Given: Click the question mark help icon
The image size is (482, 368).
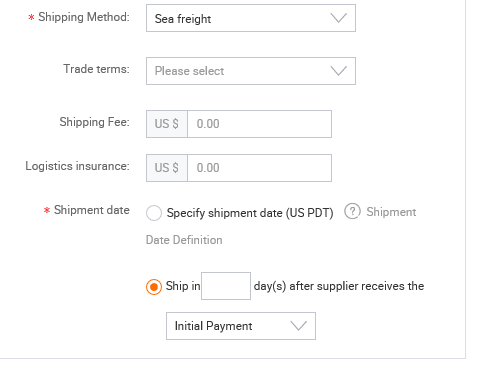Looking at the screenshot, I should point(352,212).
